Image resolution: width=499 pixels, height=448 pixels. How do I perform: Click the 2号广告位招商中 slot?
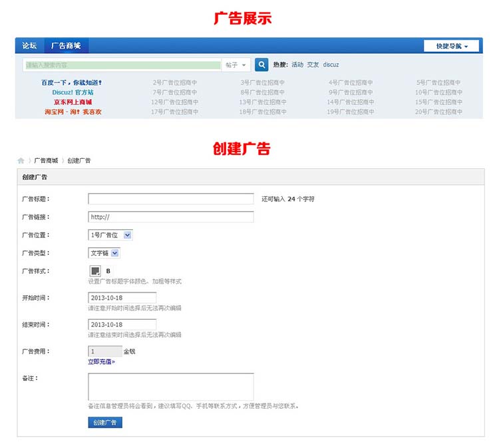(175, 82)
